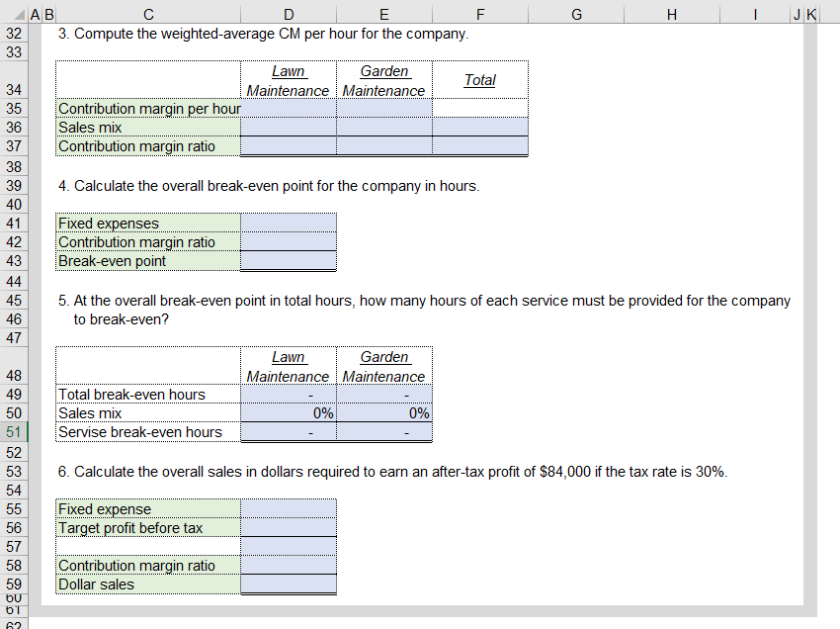Click the 'Total' column heading in row 34

point(480,80)
